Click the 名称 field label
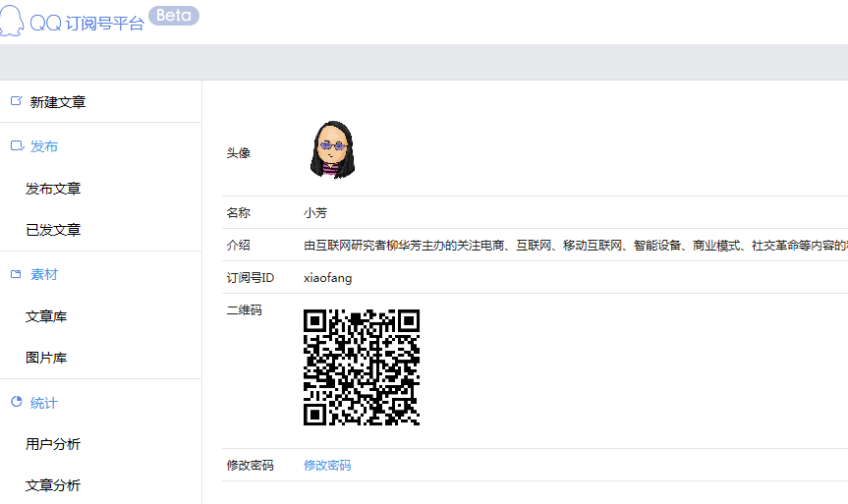This screenshot has width=848, height=504. [x=239, y=212]
